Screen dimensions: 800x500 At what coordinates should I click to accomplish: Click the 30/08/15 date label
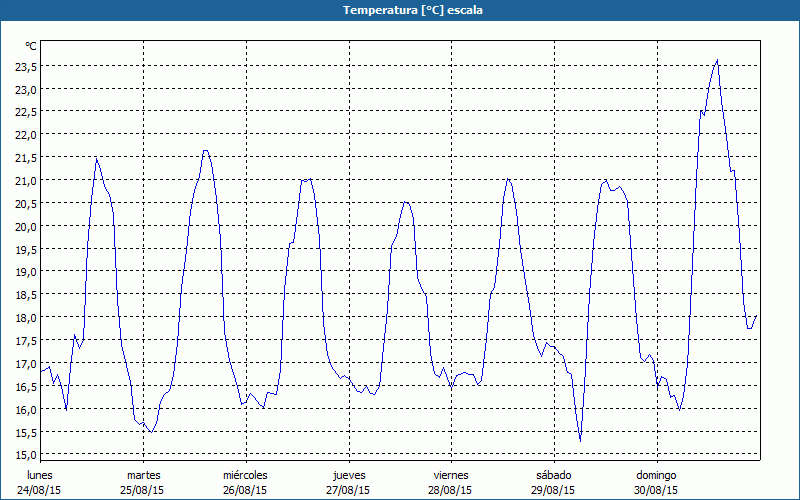(656, 490)
